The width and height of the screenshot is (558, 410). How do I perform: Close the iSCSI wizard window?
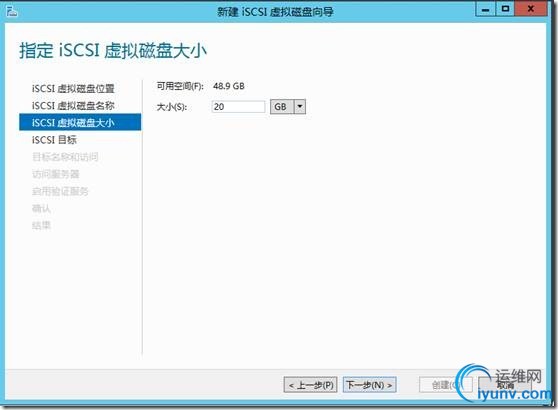pos(531,9)
